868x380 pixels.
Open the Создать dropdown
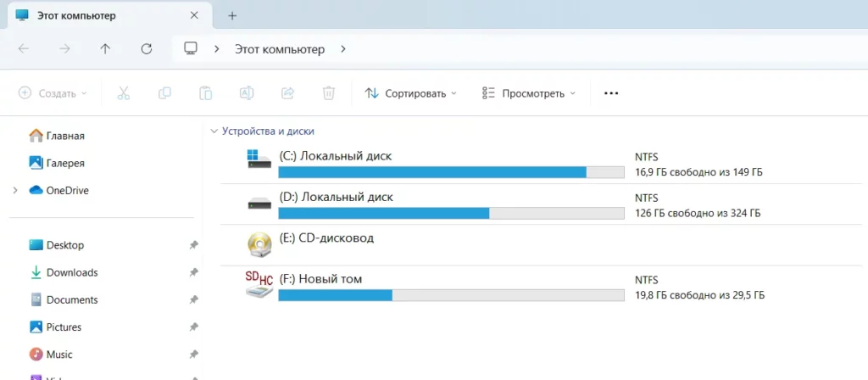click(53, 93)
